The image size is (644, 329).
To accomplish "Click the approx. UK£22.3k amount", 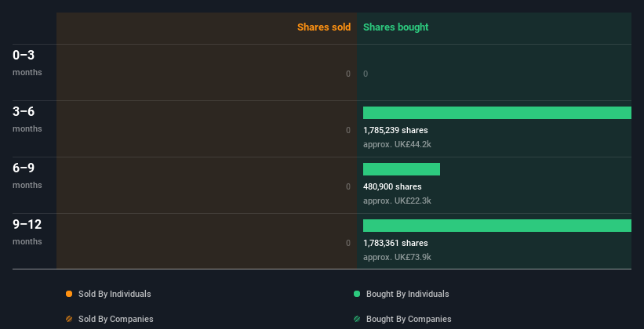I will pyautogui.click(x=397, y=201).
